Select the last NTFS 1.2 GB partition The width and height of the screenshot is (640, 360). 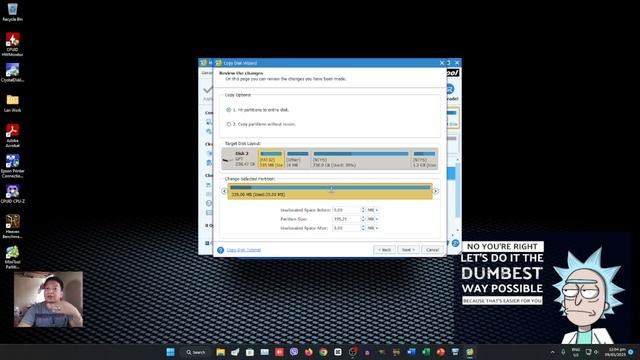pyautogui.click(x=424, y=159)
